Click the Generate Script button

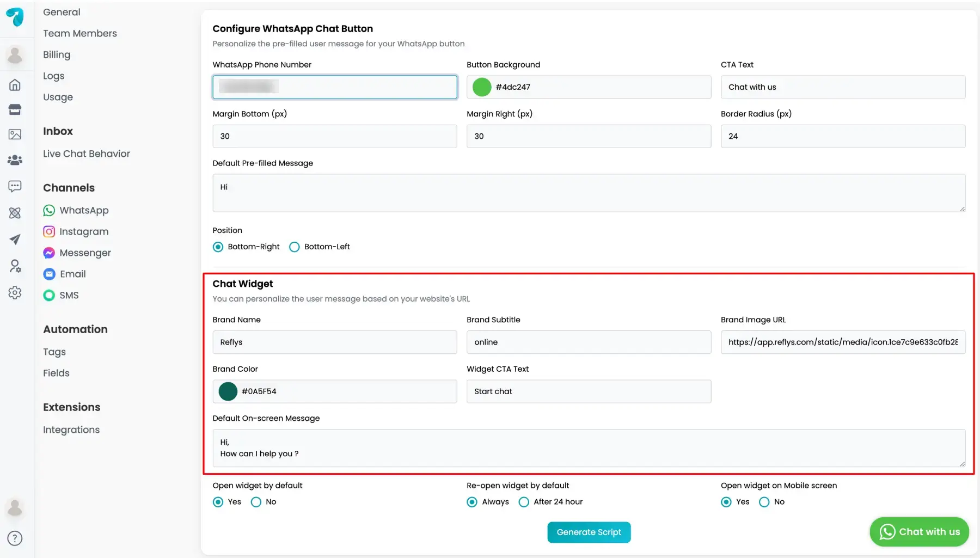[589, 532]
